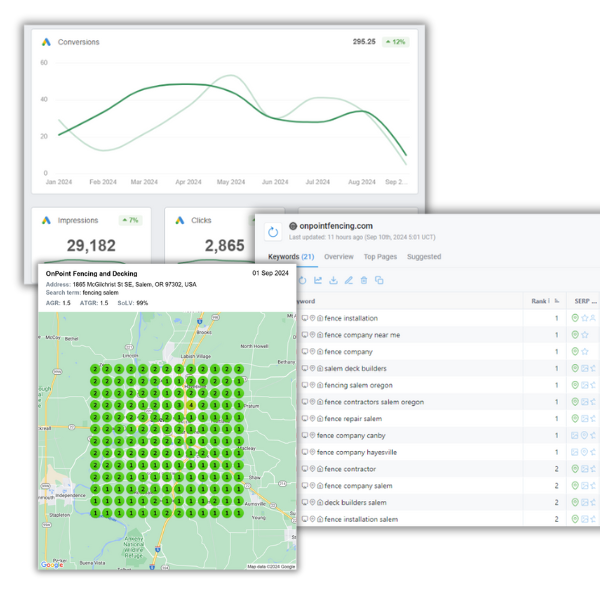
Task: Click the 'fence company near me' keyword
Action: tap(362, 335)
